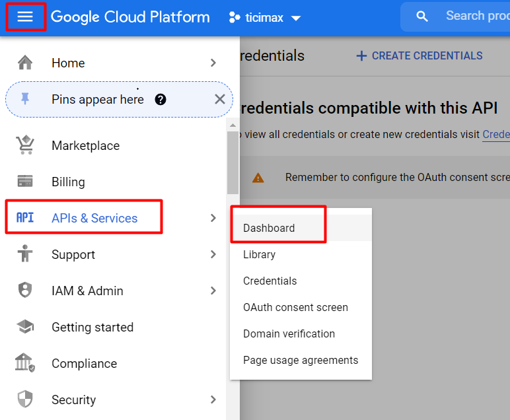Screen dimensions: 510x420
Task: Click the Security shield icon
Action: coord(25,399)
